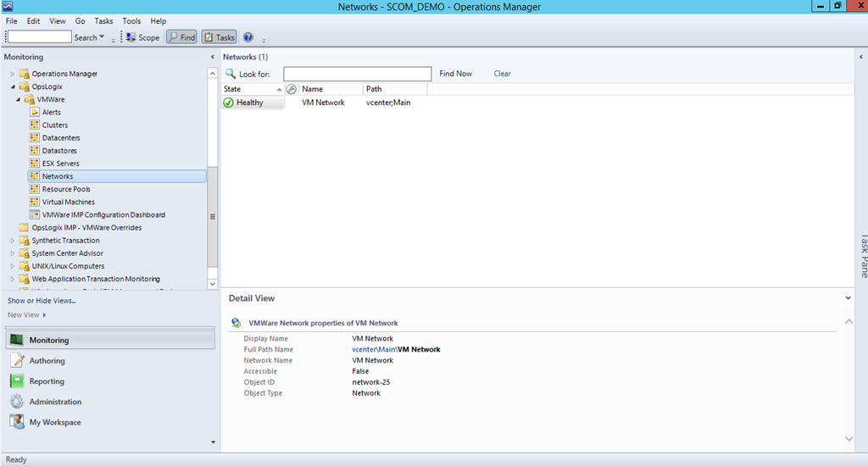Click the green Healthy state icon
This screenshot has height=466, width=868.
click(228, 103)
